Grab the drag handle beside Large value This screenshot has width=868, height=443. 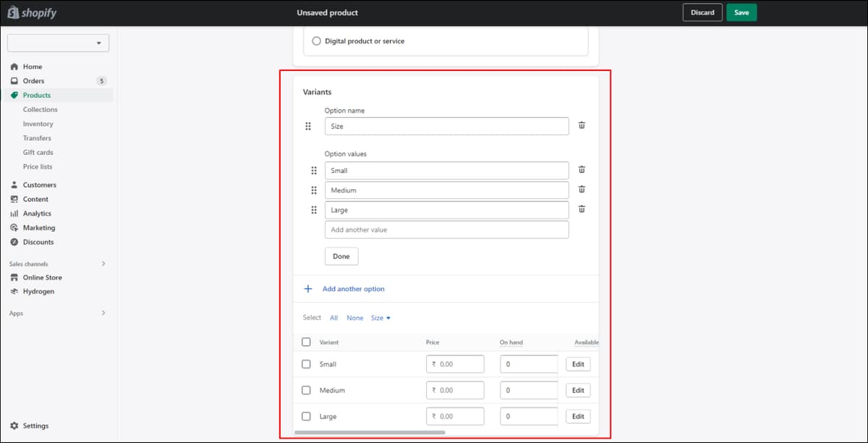pos(314,210)
